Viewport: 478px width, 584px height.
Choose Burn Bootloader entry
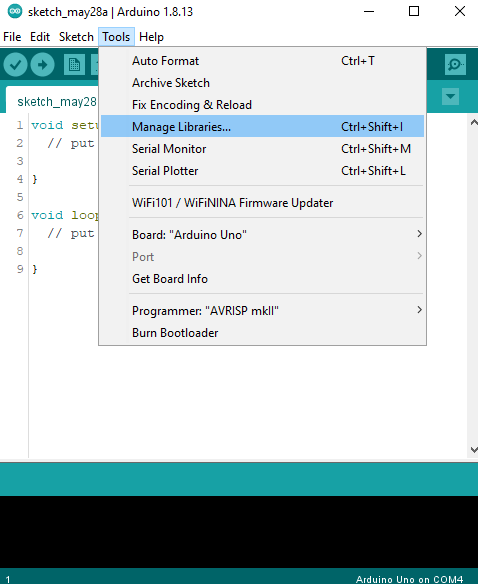[262, 333]
